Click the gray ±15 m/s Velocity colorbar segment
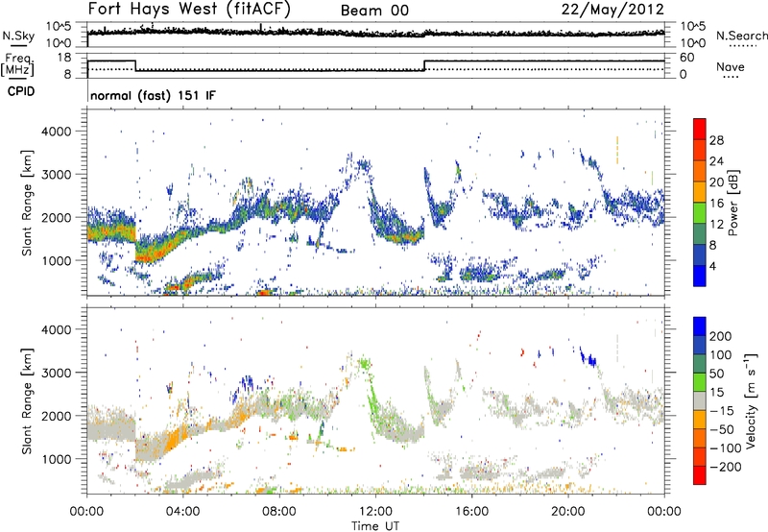 [x=700, y=400]
